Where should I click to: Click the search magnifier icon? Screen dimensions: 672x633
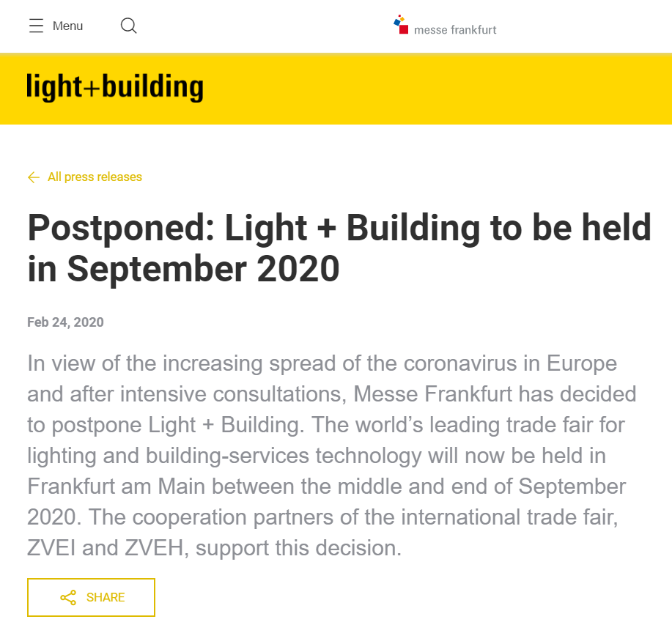pyautogui.click(x=128, y=26)
